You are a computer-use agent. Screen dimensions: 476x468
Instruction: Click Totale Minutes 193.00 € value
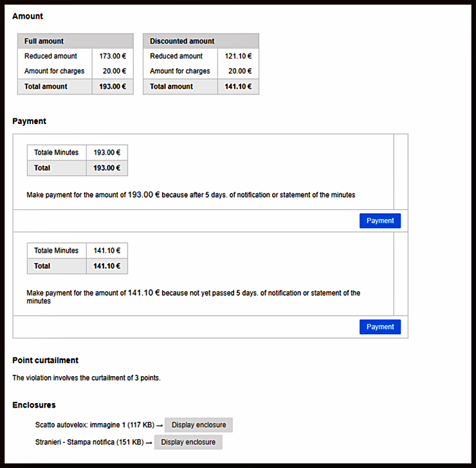coord(107,152)
